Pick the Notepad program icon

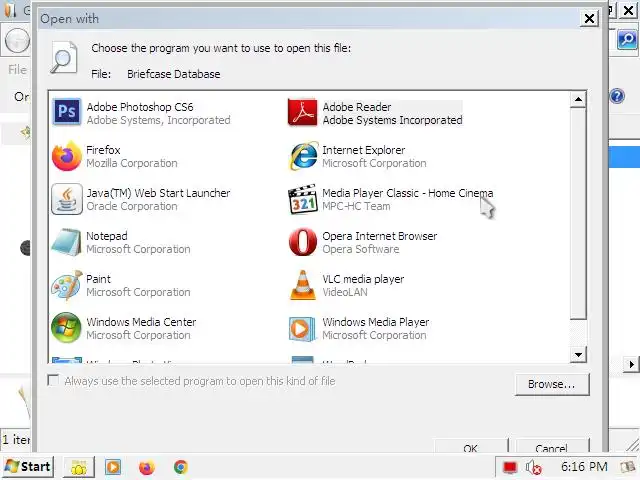point(67,242)
